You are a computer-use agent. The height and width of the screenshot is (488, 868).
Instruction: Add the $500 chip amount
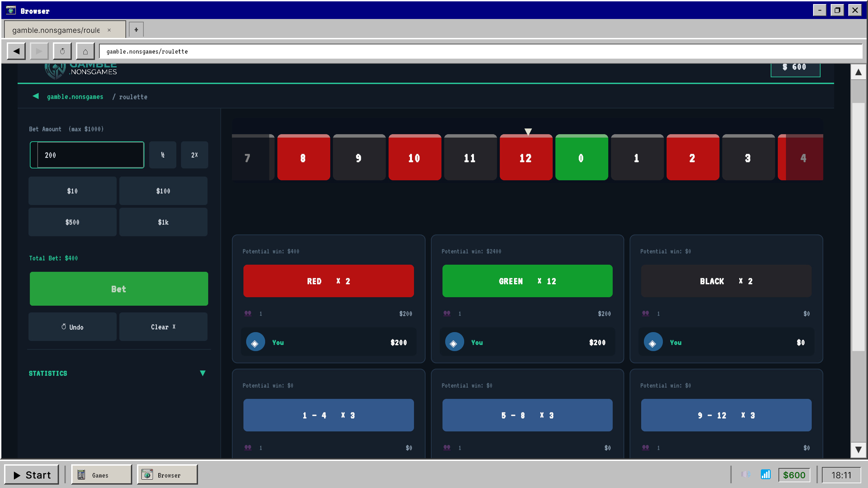coord(73,222)
